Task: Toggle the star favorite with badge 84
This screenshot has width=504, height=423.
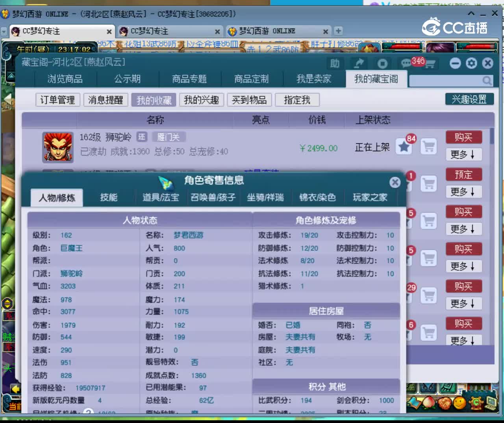Action: [x=404, y=147]
